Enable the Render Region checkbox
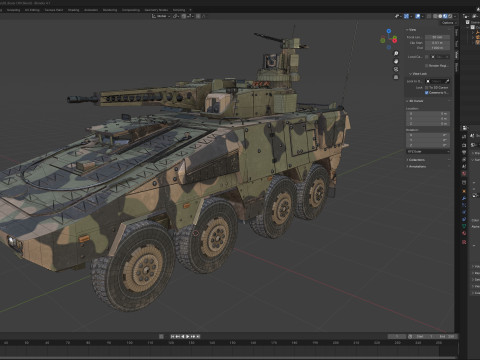The image size is (480, 360). tap(427, 66)
